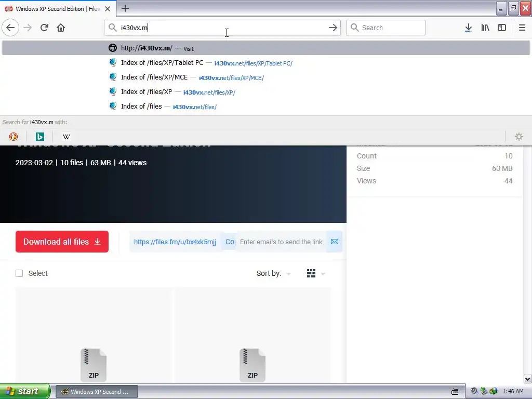This screenshot has width=532, height=399.
Task: Select the Windows XP Second taskbar button
Action: click(97, 392)
